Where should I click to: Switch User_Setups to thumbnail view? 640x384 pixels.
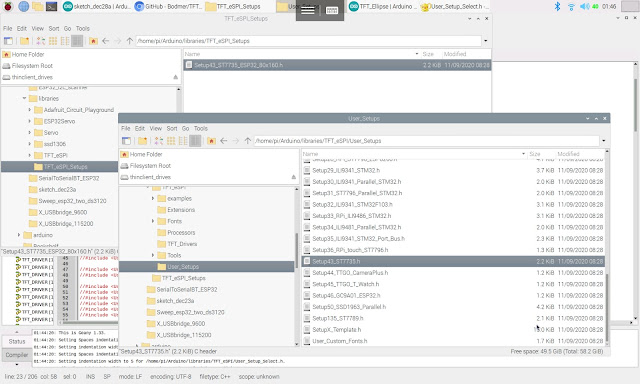coord(171,141)
